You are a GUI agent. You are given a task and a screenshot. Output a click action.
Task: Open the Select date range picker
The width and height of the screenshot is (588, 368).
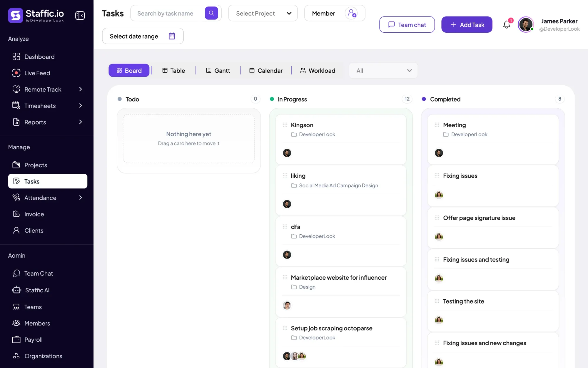(x=143, y=36)
